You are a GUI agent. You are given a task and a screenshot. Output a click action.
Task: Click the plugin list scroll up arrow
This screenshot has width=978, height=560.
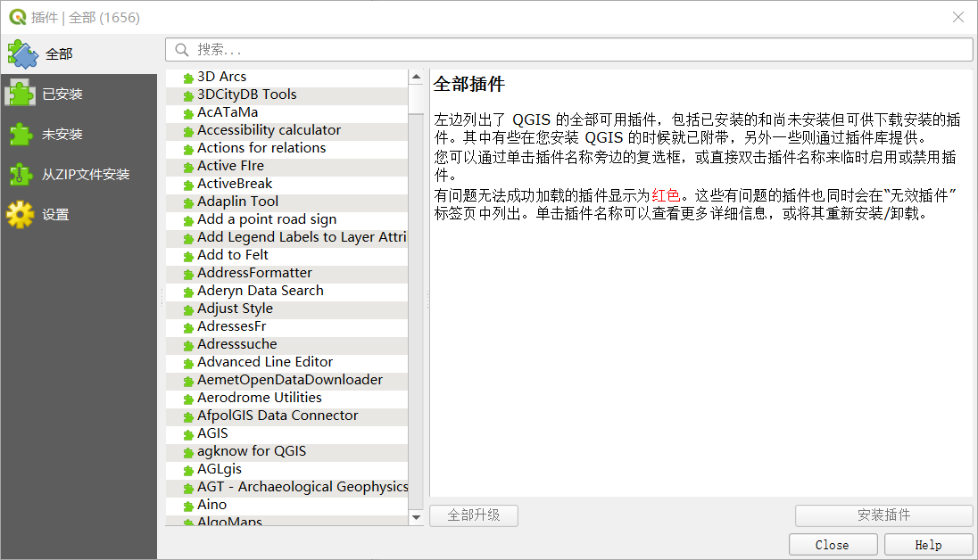point(416,77)
